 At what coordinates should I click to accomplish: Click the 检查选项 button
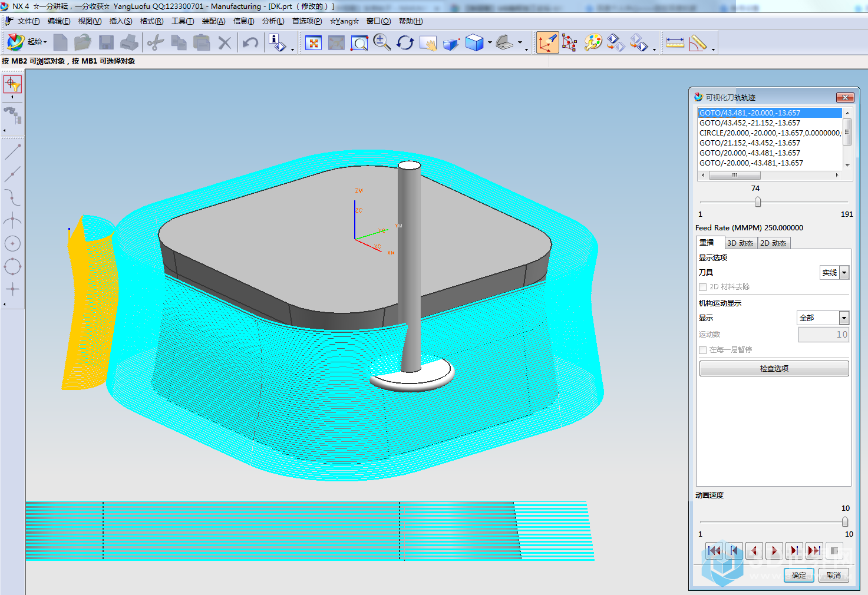click(774, 368)
